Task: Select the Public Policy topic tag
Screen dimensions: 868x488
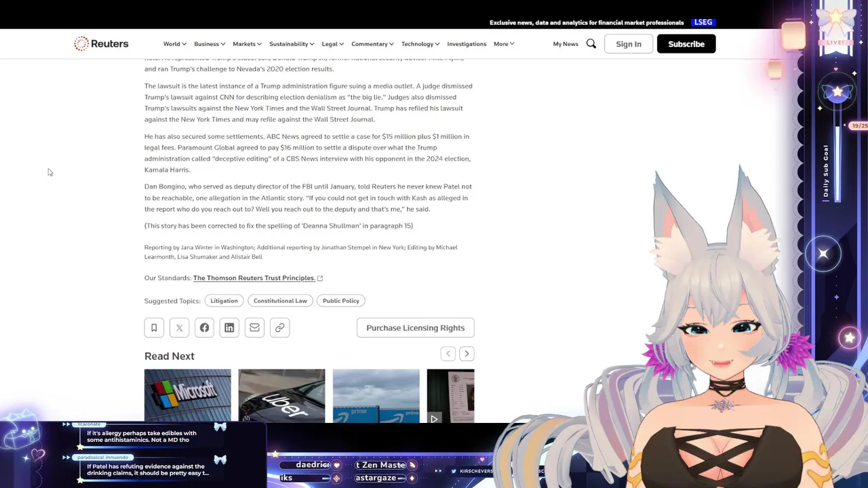Action: (x=341, y=301)
